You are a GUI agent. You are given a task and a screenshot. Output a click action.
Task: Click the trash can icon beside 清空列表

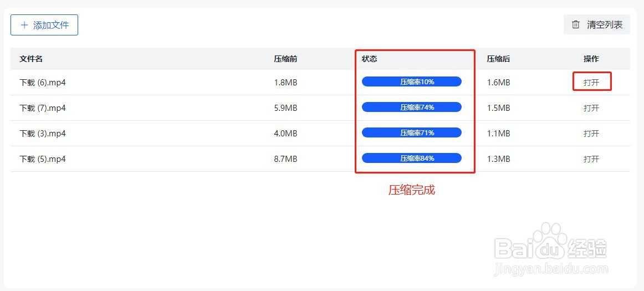(576, 25)
